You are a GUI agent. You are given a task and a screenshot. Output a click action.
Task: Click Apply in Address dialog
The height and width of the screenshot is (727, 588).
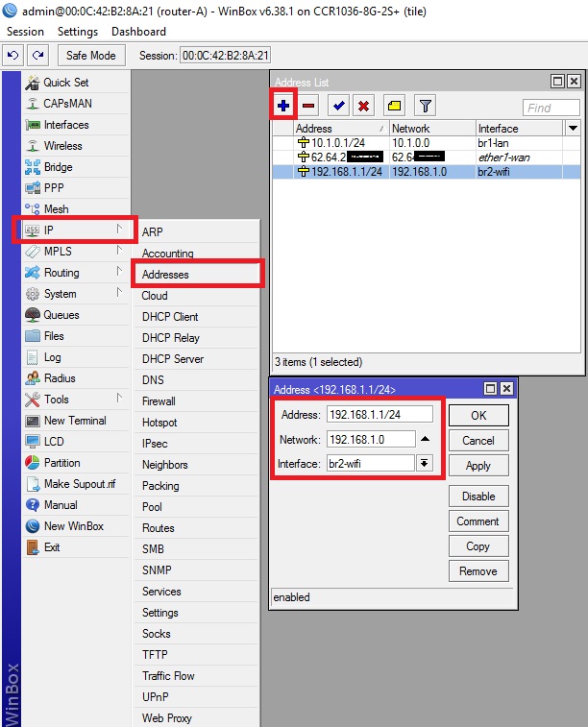[478, 466]
